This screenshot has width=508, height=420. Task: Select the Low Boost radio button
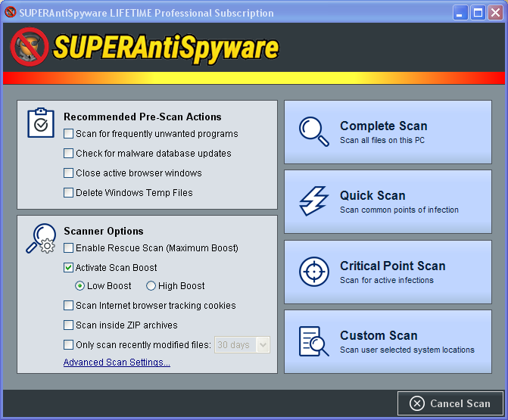point(79,286)
